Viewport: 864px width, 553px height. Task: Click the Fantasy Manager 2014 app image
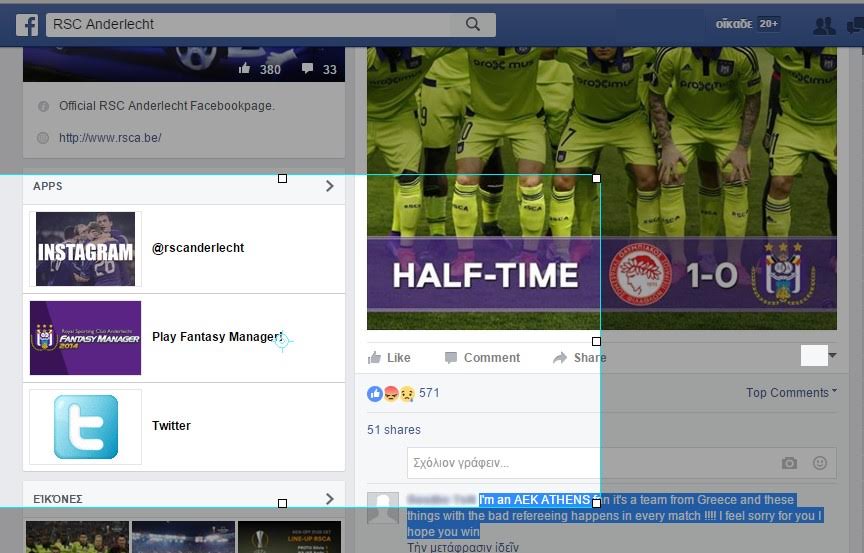click(86, 338)
